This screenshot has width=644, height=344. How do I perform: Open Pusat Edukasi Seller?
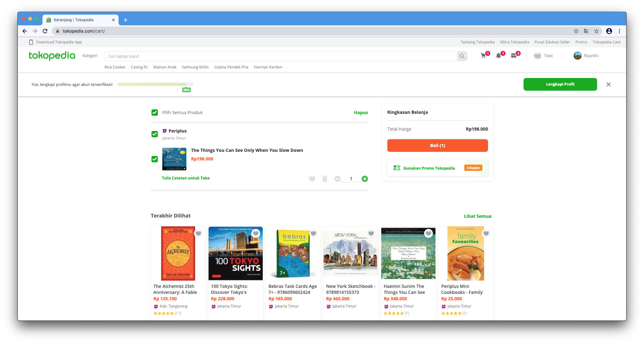click(x=552, y=42)
